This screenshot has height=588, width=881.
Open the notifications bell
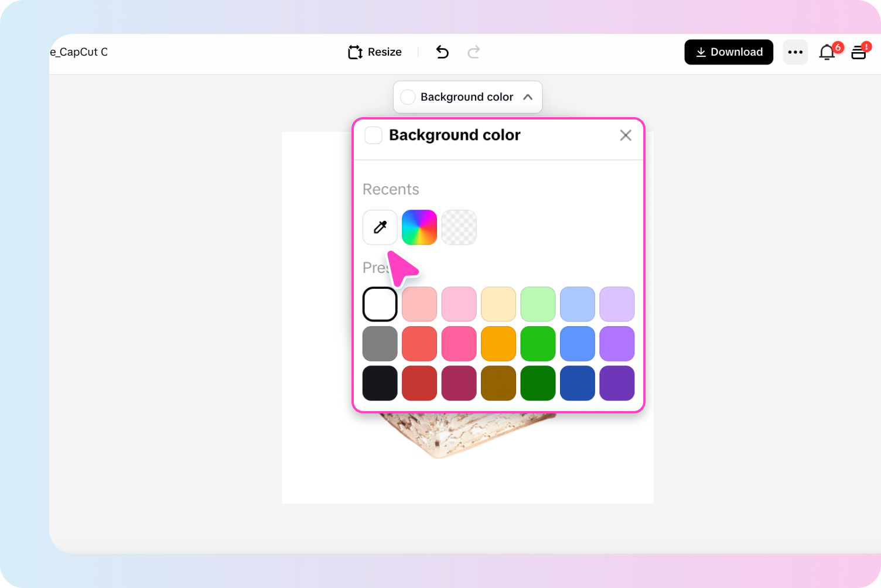pyautogui.click(x=827, y=52)
